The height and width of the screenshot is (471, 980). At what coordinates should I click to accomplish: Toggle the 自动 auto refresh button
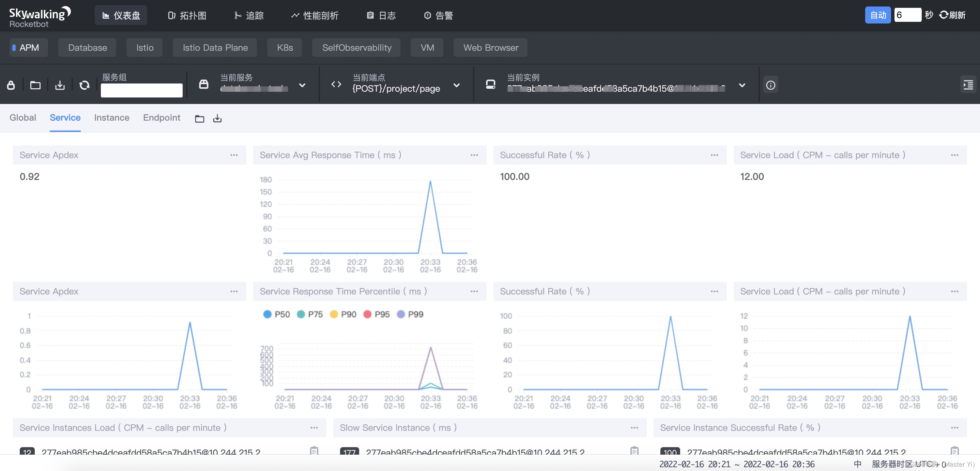[878, 15]
